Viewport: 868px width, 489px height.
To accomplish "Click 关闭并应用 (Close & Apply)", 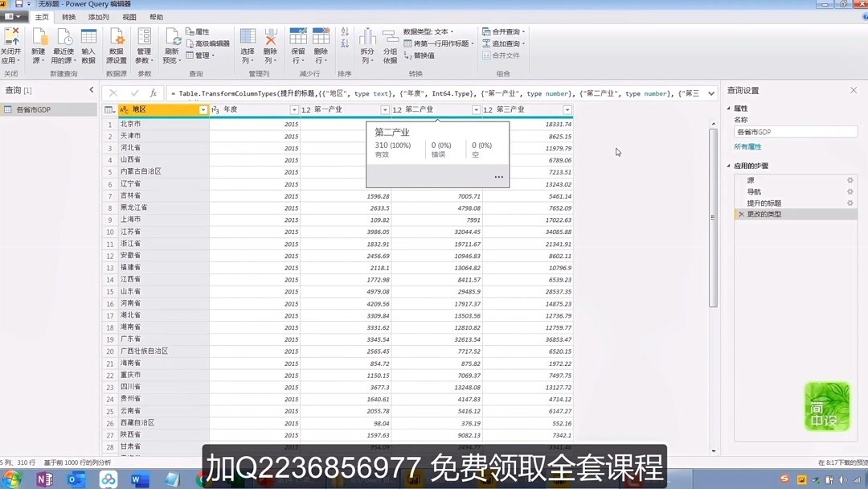I will pos(11,43).
